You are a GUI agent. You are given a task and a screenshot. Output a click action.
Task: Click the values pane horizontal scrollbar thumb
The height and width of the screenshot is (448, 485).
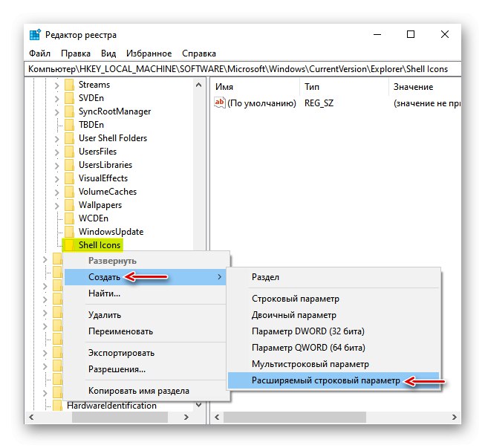click(295, 417)
